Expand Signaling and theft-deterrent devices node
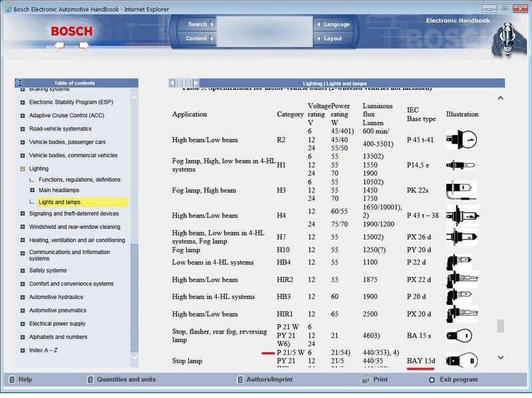Viewport: 532px width, 398px height. pyautogui.click(x=23, y=214)
